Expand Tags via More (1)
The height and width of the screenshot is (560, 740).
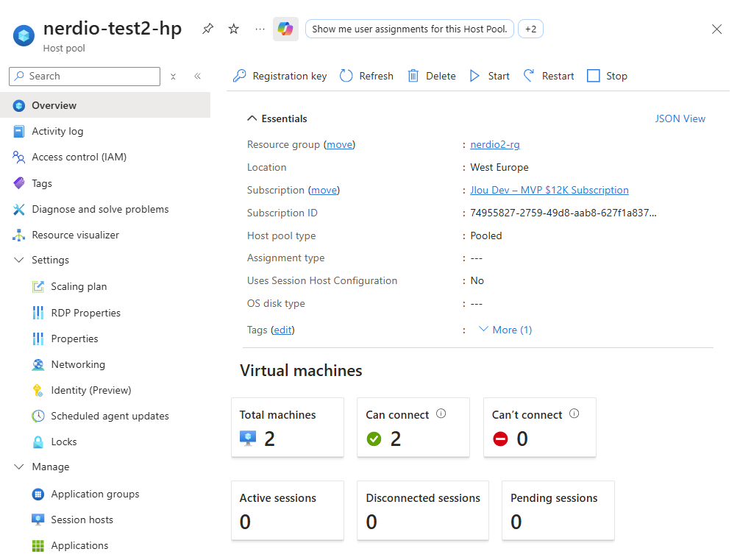point(505,330)
